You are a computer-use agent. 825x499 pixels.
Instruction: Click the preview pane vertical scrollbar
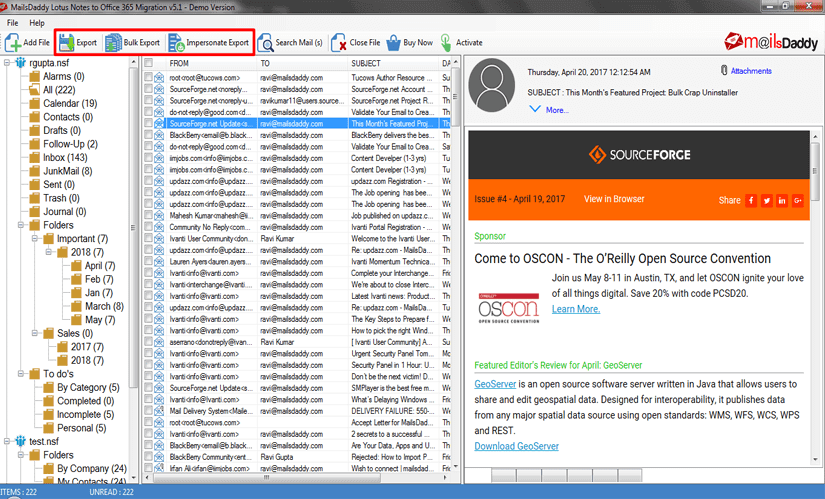pos(816,171)
